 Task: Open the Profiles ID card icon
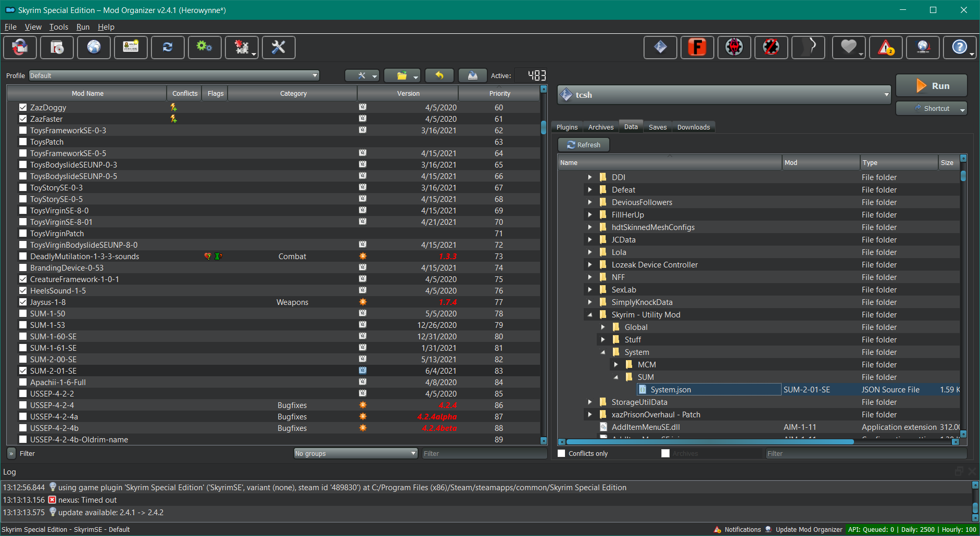coord(131,47)
